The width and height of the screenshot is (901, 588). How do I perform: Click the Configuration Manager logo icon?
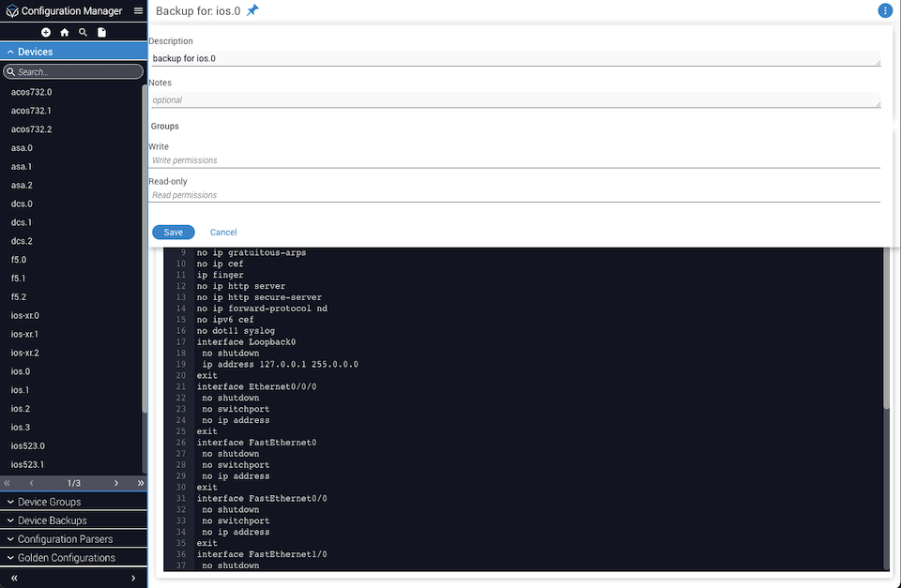(11, 11)
